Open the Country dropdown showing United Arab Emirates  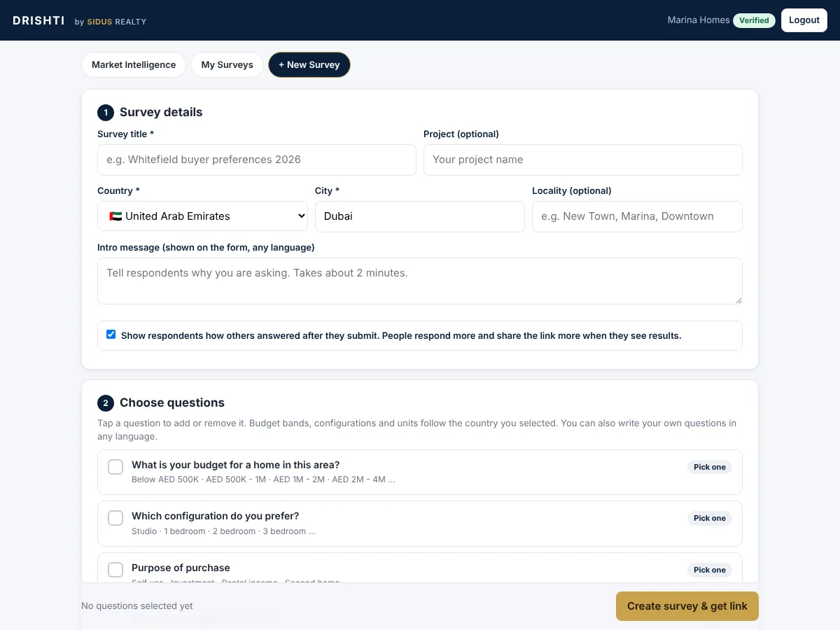202,216
